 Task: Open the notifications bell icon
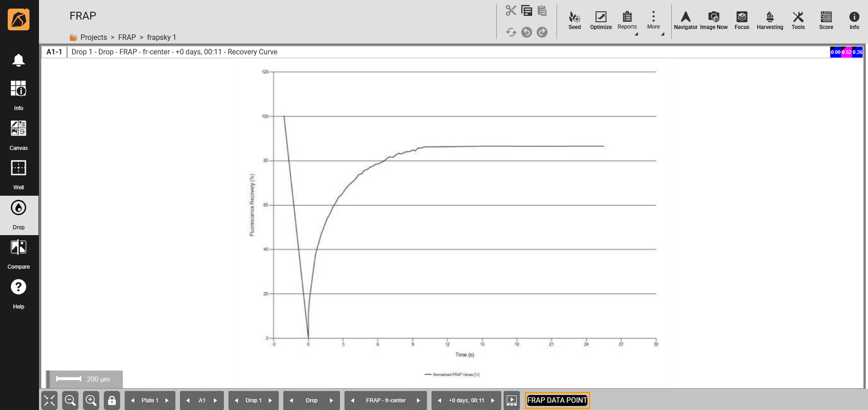(19, 60)
